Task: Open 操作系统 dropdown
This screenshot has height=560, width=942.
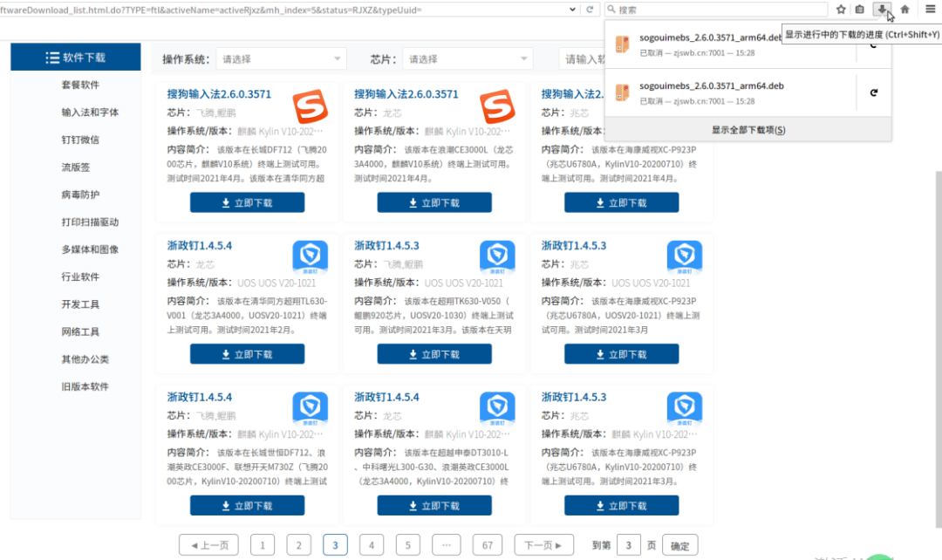Action: 281,59
